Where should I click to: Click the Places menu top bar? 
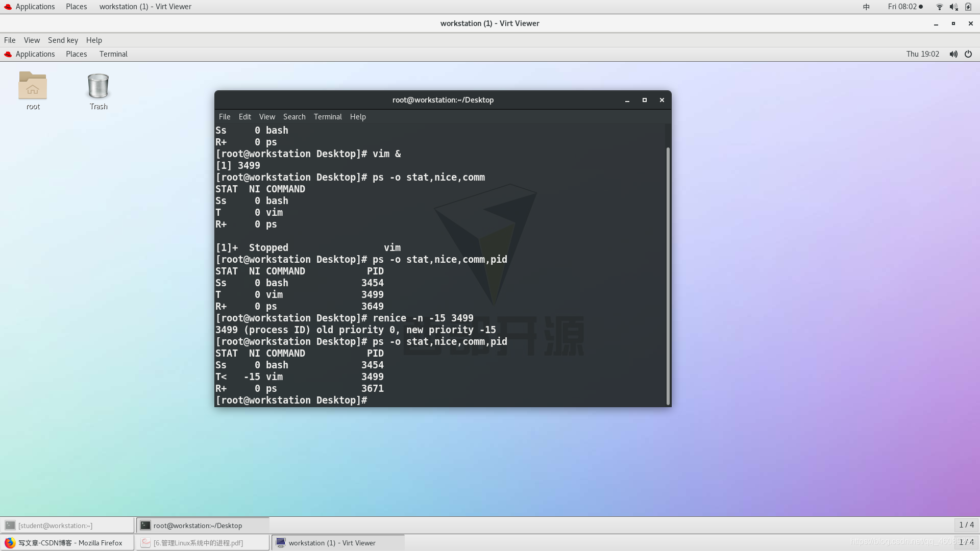pyautogui.click(x=76, y=6)
